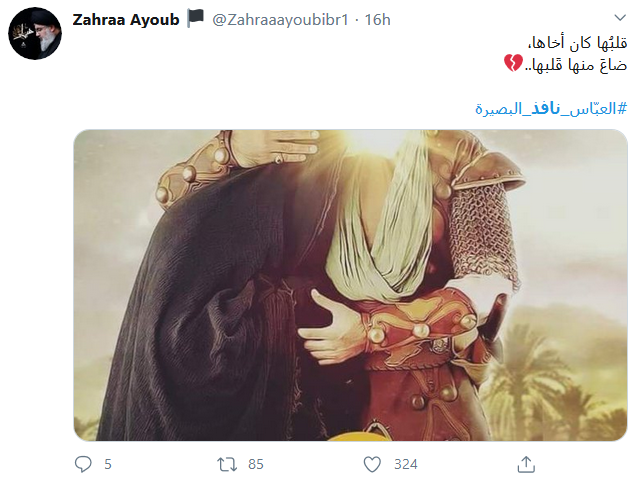Open the @Zahraaayoubibr1 handle link

pyautogui.click(x=280, y=19)
